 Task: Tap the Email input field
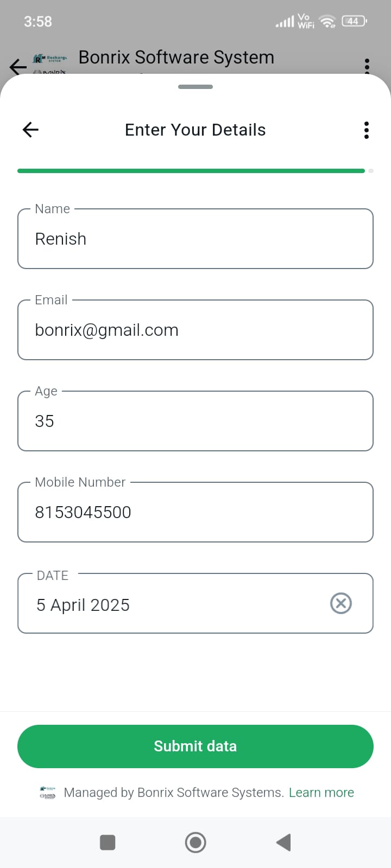[x=195, y=330]
